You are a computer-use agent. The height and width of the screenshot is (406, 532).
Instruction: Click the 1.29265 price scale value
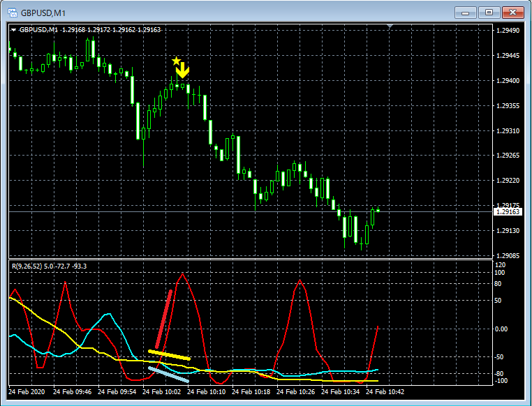pos(508,156)
